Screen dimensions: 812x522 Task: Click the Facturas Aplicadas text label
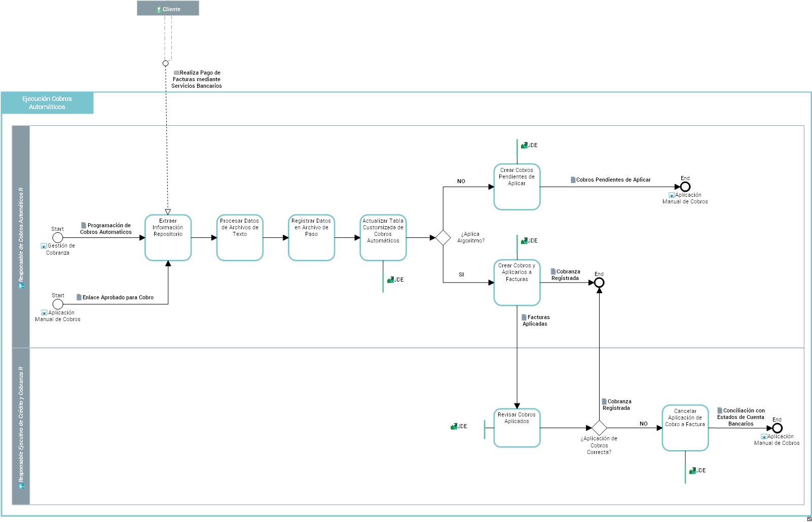tap(536, 321)
